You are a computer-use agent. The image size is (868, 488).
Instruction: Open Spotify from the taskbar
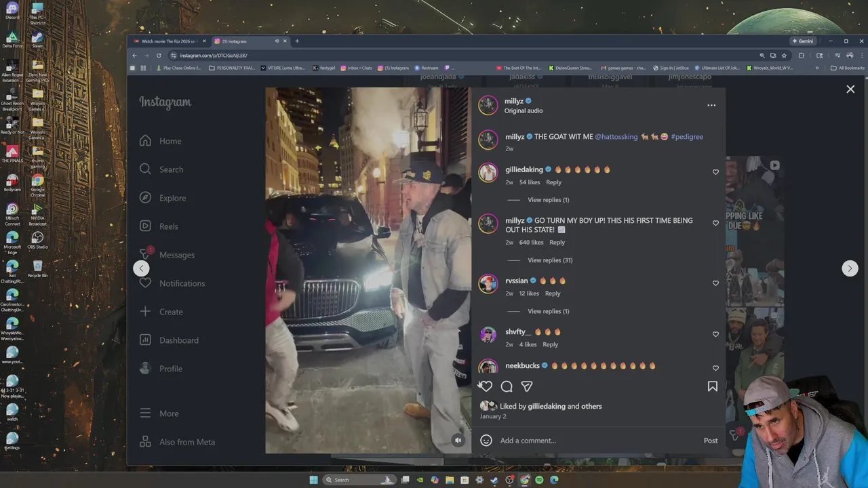(x=539, y=480)
